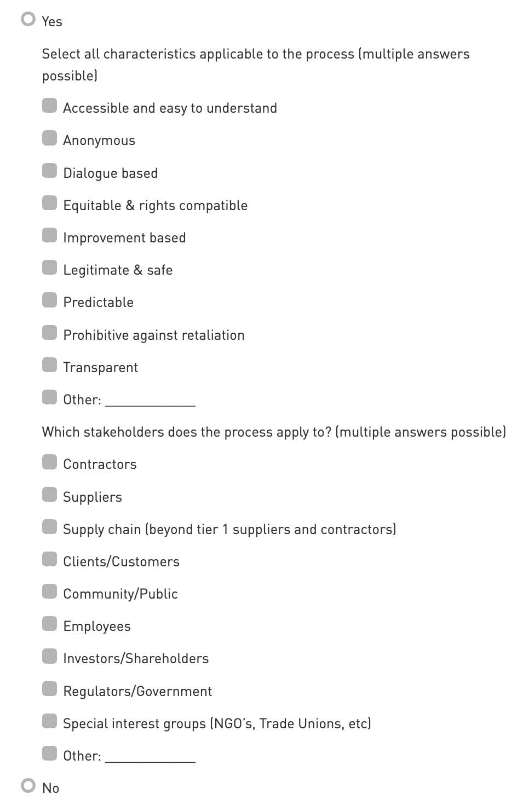Select the Yes radio button
This screenshot has height=812, width=529.
pyautogui.click(x=28, y=20)
